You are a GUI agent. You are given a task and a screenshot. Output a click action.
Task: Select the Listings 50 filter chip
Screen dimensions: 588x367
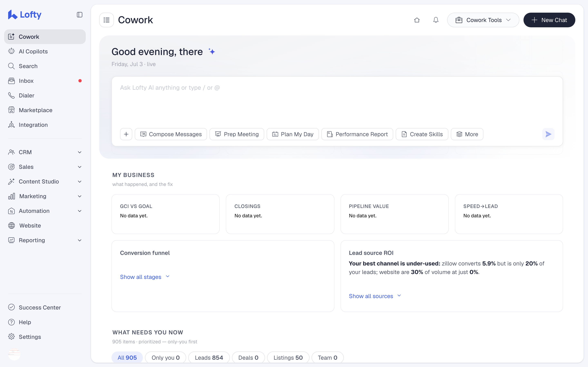coord(288,358)
